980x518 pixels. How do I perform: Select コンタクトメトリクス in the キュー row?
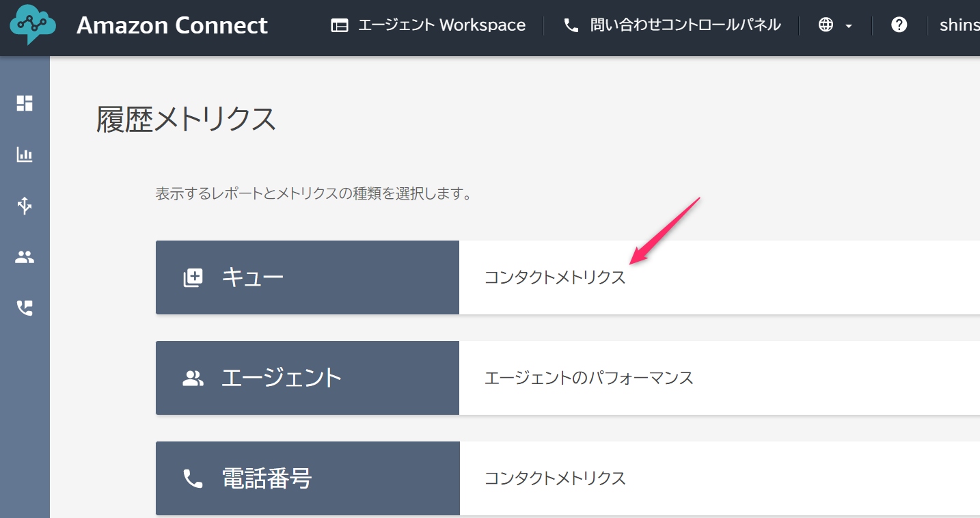pos(555,277)
